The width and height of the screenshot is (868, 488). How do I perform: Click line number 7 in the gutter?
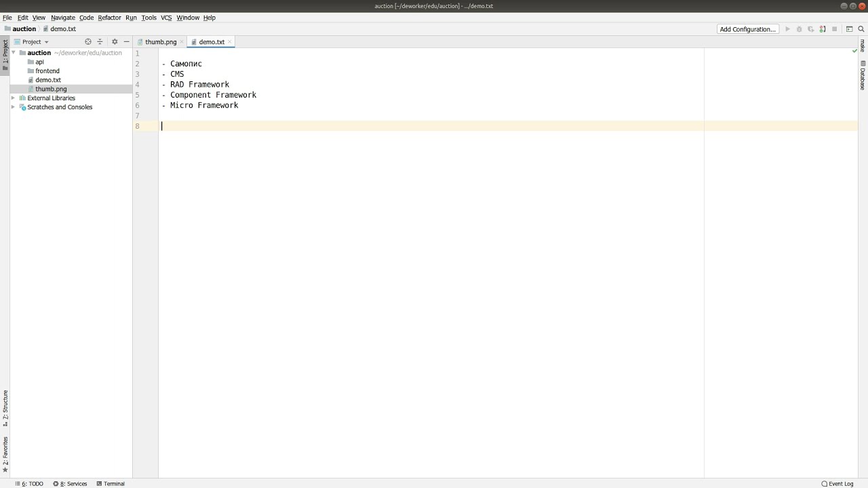(x=137, y=116)
